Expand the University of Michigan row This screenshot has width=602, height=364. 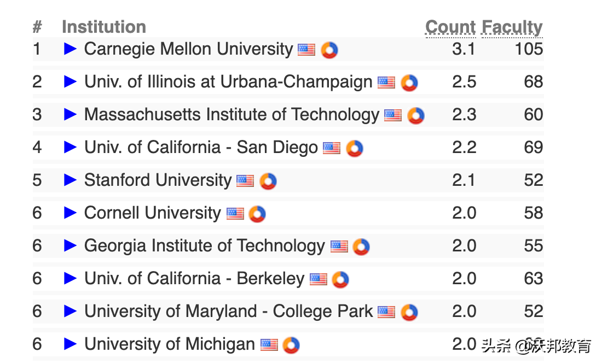71,344
